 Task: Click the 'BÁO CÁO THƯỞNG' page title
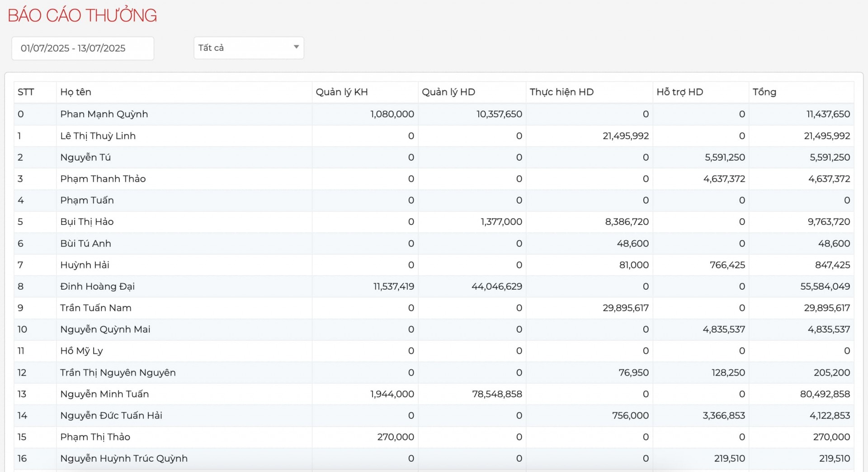point(82,16)
